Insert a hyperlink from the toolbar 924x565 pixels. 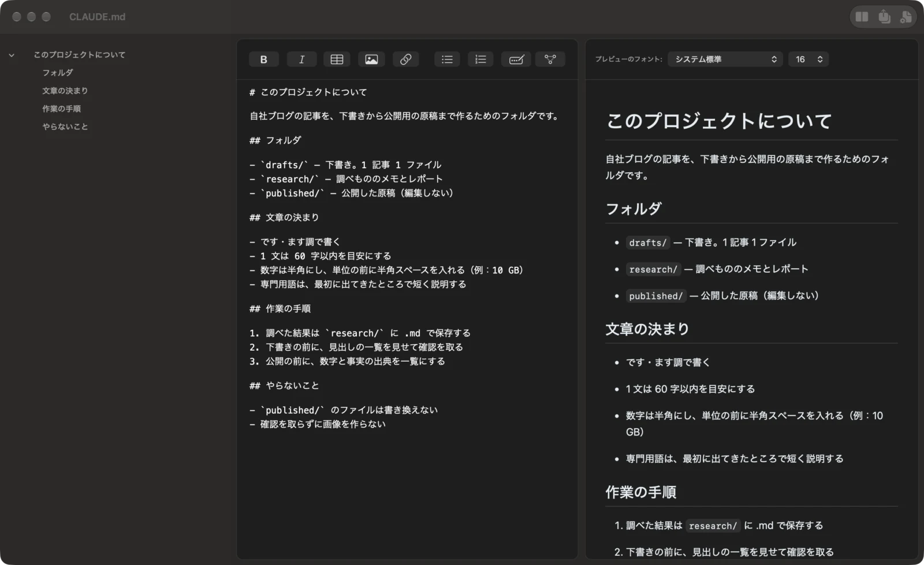click(405, 60)
